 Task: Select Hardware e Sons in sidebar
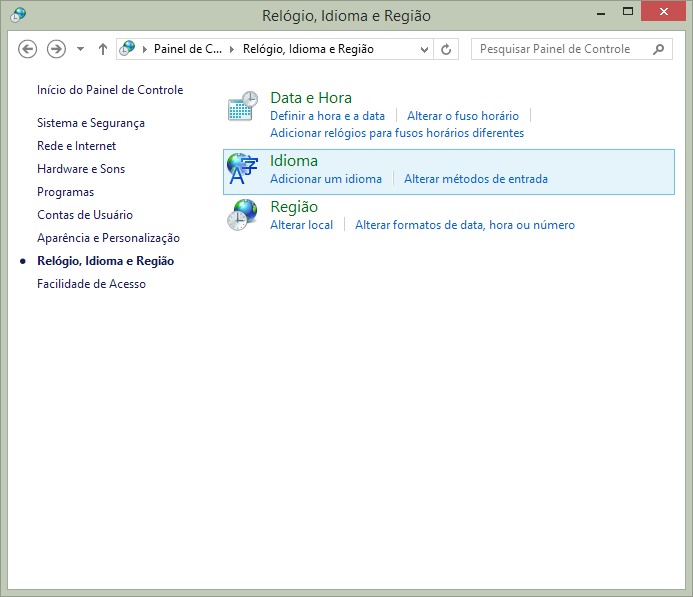[x=81, y=169]
